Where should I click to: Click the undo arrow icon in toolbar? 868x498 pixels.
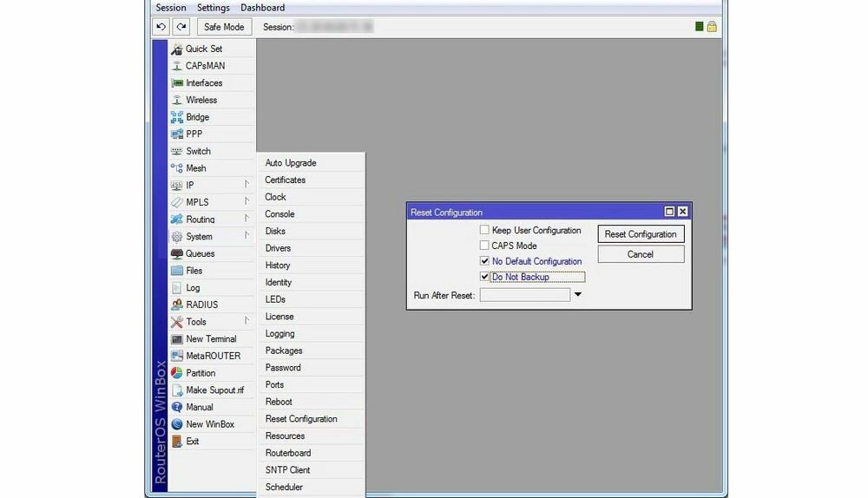coord(161,27)
